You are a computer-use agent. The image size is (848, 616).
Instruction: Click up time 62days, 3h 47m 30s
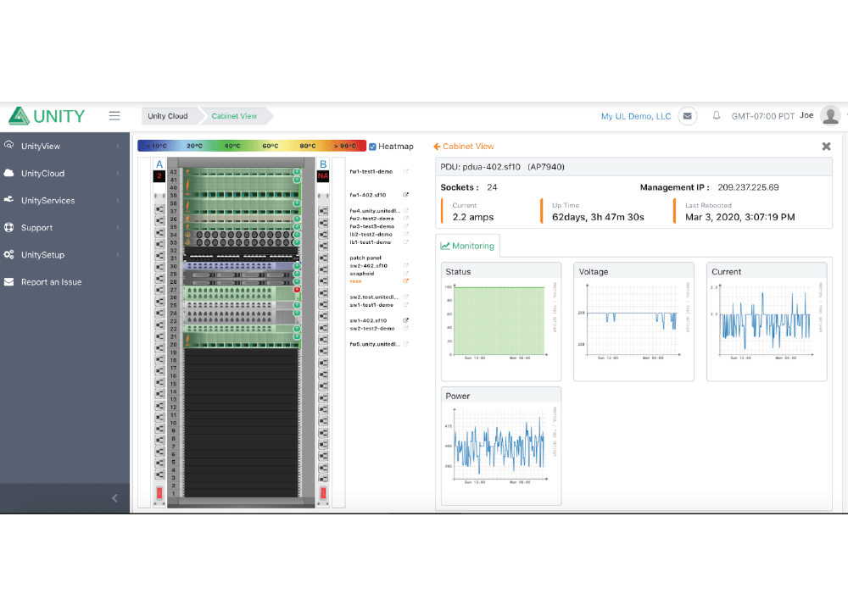point(598,217)
